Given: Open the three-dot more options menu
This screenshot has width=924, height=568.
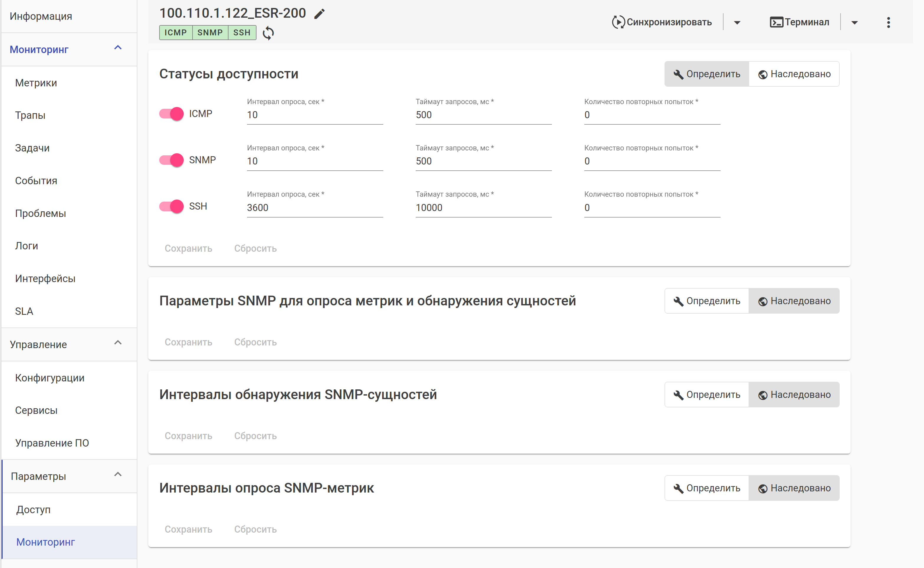Looking at the screenshot, I should pyautogui.click(x=888, y=22).
